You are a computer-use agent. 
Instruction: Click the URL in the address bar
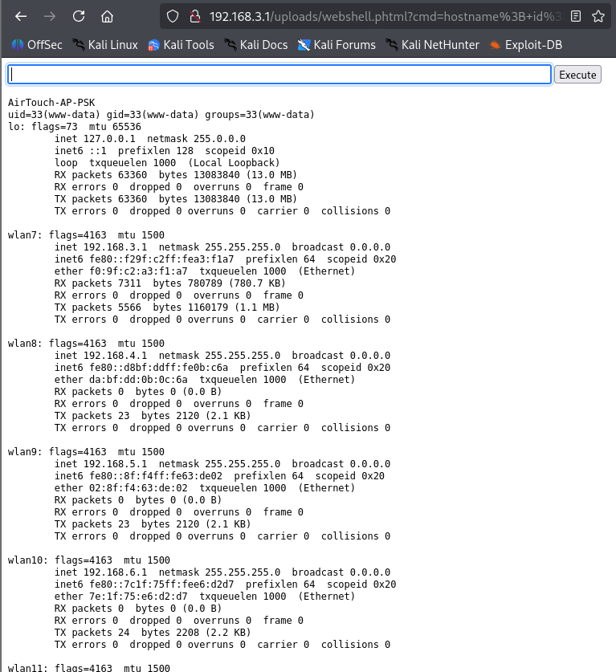tap(377, 16)
